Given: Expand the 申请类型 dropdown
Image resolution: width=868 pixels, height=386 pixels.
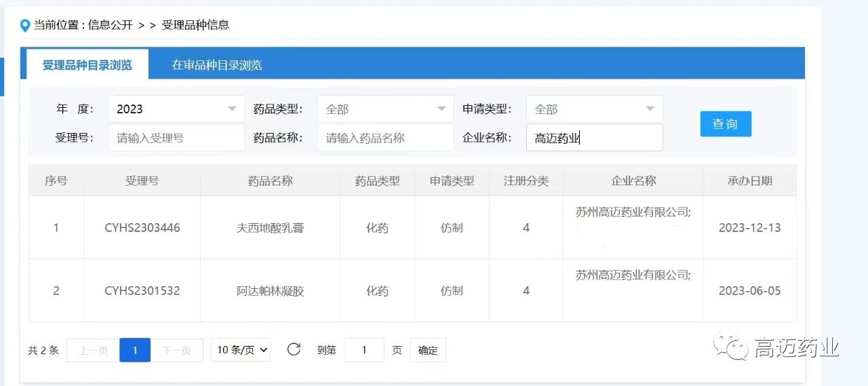Looking at the screenshot, I should 594,109.
